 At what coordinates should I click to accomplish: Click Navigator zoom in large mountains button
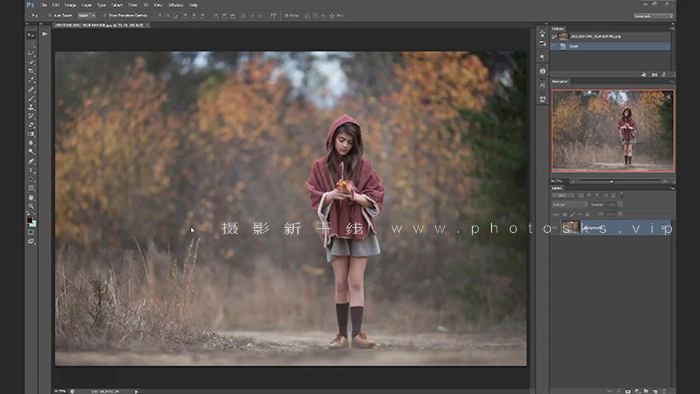[665, 181]
